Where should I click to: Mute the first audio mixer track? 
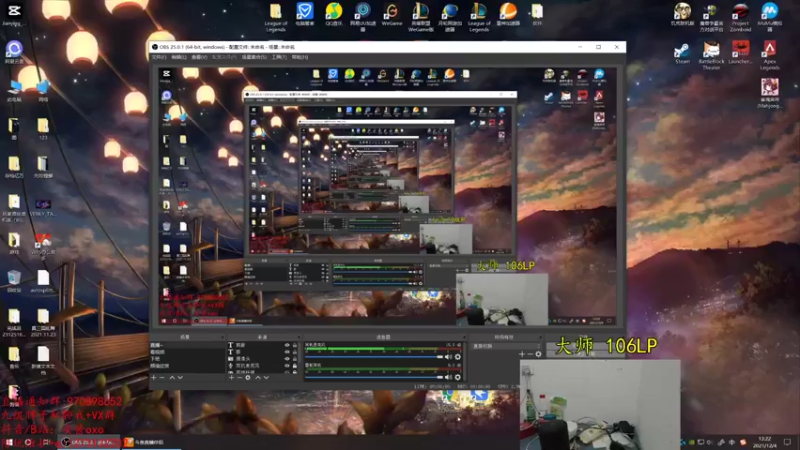(448, 357)
